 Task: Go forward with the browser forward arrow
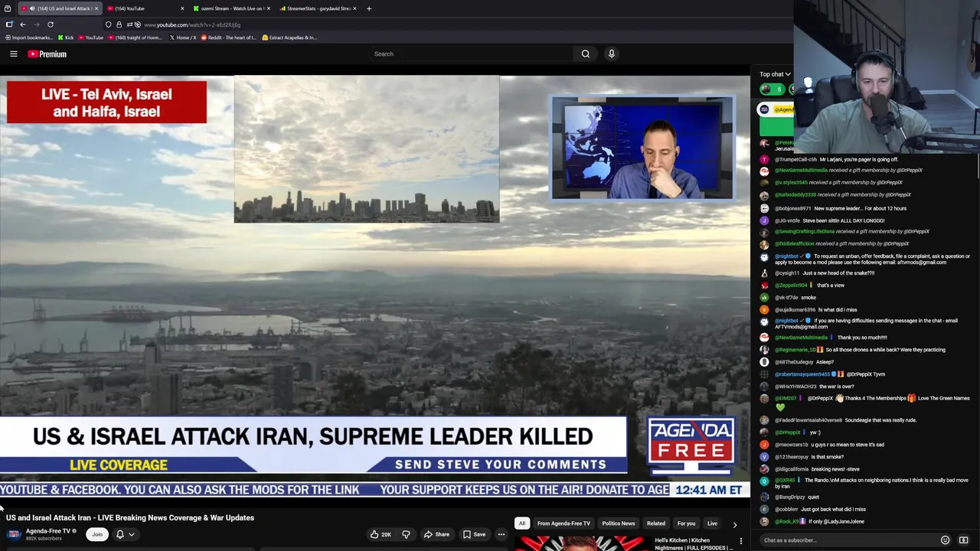[37, 24]
